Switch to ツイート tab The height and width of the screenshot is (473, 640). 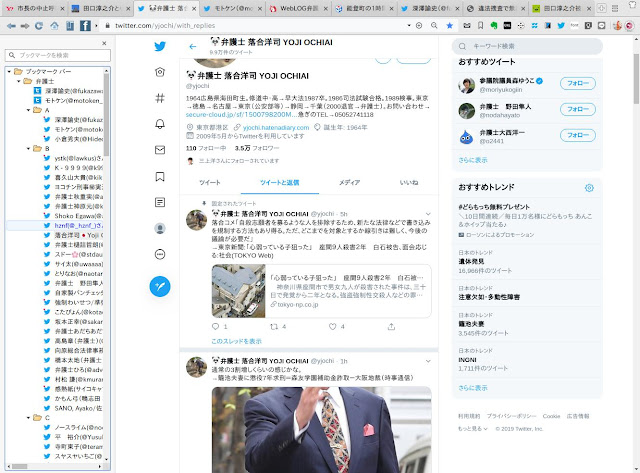click(x=210, y=182)
